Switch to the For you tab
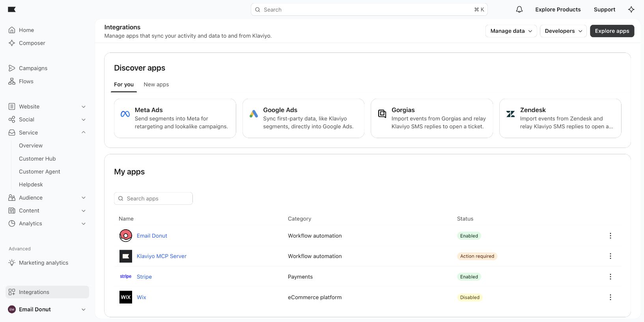644x322 pixels. pos(124,84)
